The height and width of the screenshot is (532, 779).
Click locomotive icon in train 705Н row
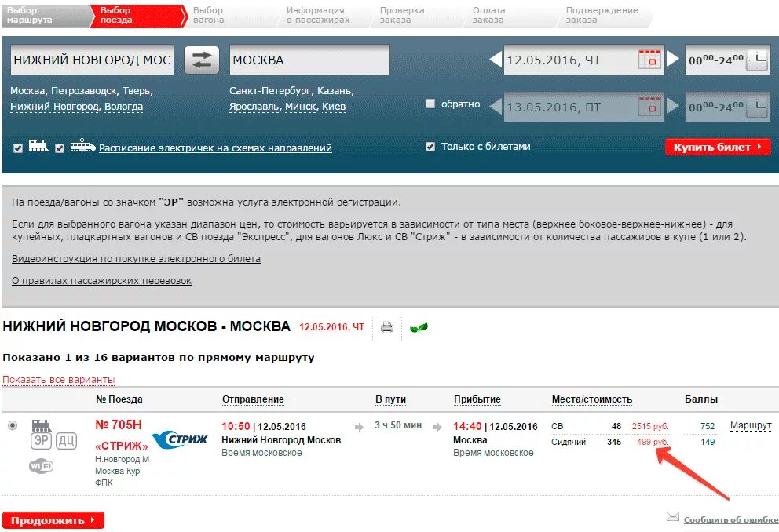(x=42, y=425)
